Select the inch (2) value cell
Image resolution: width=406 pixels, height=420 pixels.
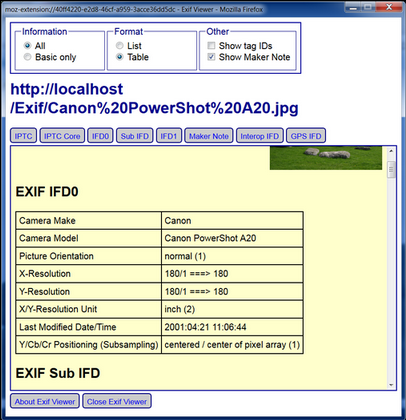(232, 309)
